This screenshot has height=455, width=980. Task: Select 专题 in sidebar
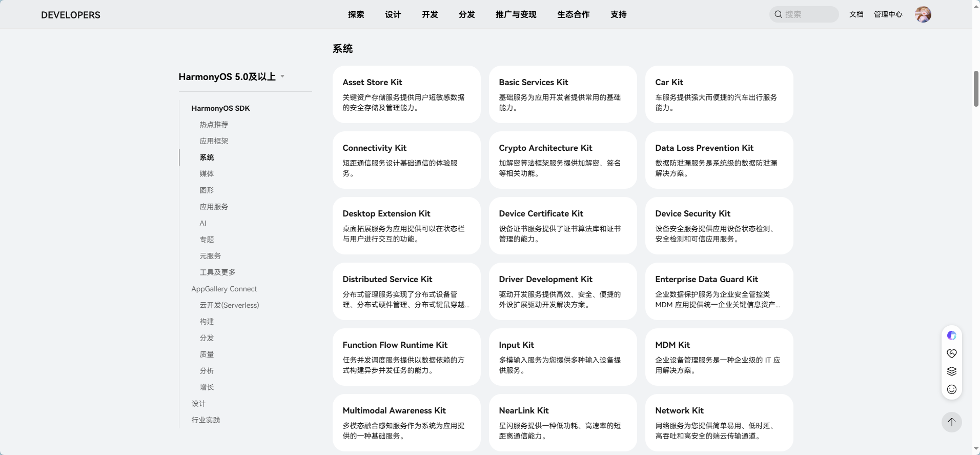[207, 240]
